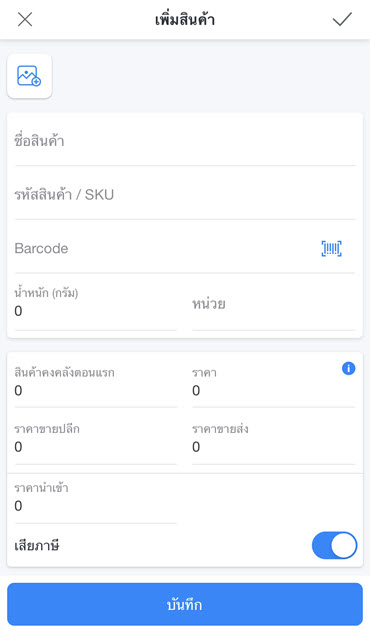Image resolution: width=370 pixels, height=640 pixels.
Task: Click the บันทึก save button
Action: point(185,604)
